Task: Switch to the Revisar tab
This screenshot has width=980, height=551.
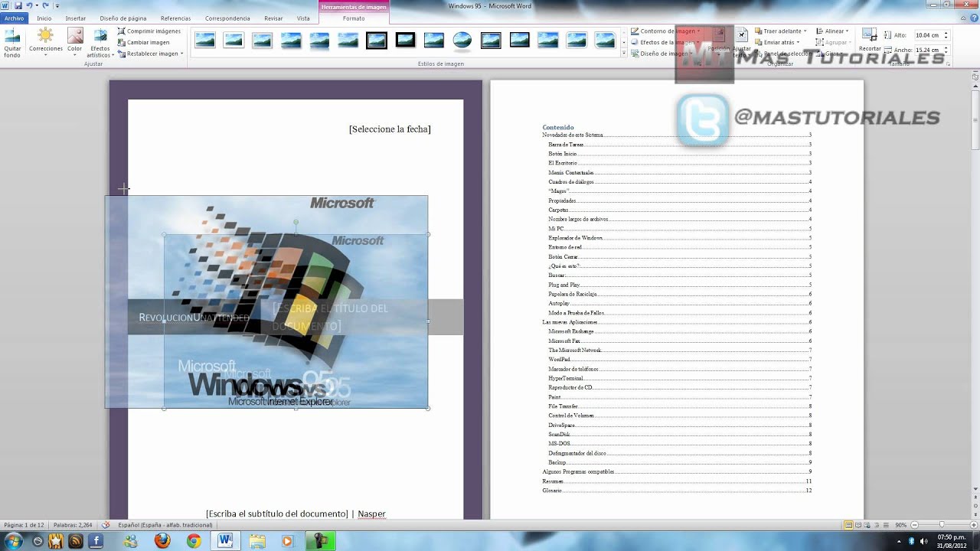Action: click(x=273, y=18)
